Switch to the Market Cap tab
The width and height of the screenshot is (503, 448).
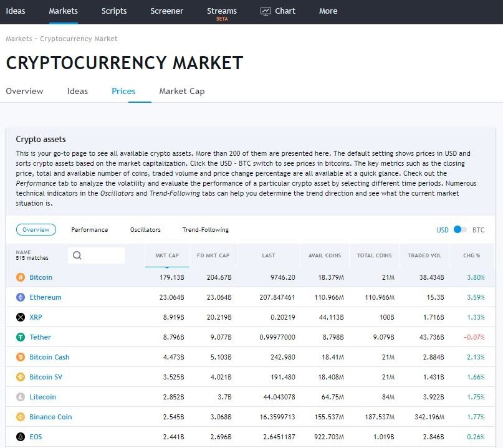point(181,91)
